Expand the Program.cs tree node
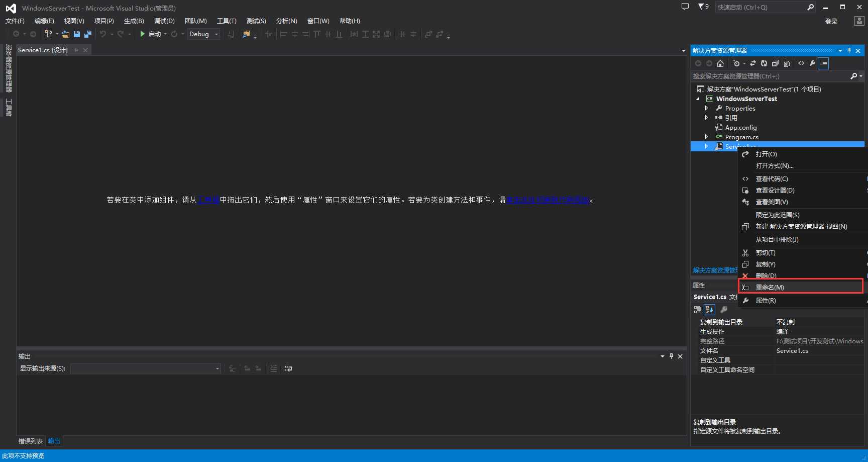 tap(706, 137)
